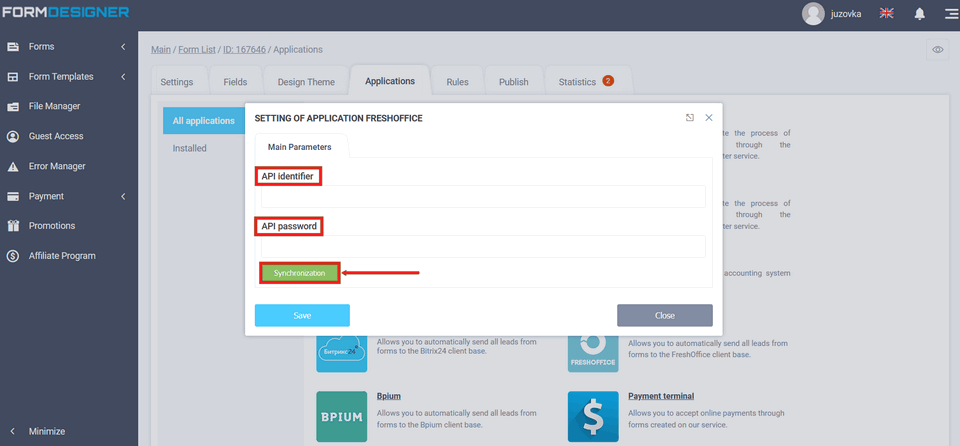Switch to the Settings tab
The height and width of the screenshot is (446, 960).
pos(177,82)
